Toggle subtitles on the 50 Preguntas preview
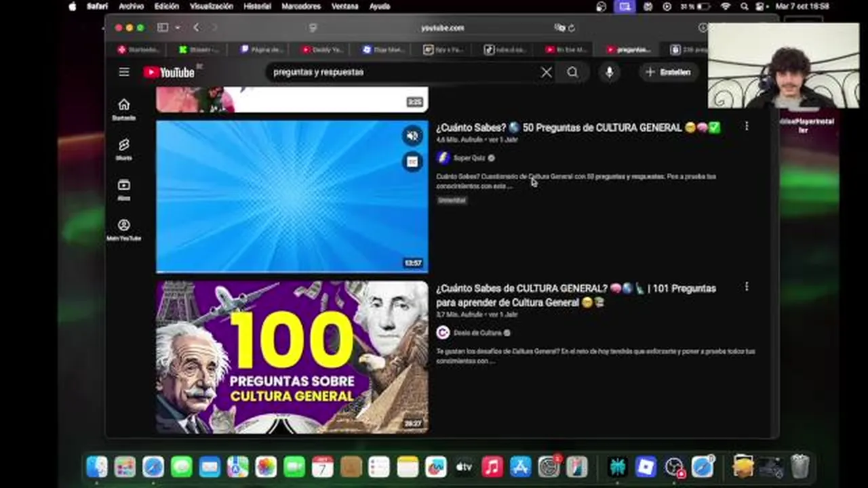 [x=412, y=161]
